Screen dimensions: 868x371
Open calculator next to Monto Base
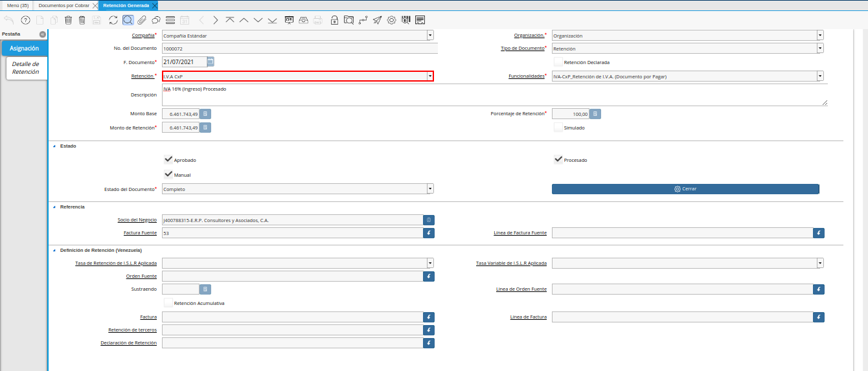tap(205, 113)
